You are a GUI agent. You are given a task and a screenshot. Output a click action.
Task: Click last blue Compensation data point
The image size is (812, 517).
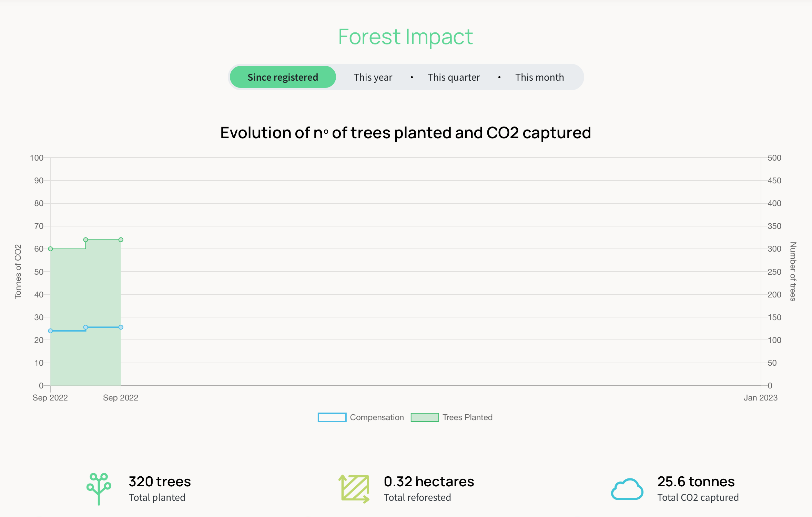coord(121,327)
